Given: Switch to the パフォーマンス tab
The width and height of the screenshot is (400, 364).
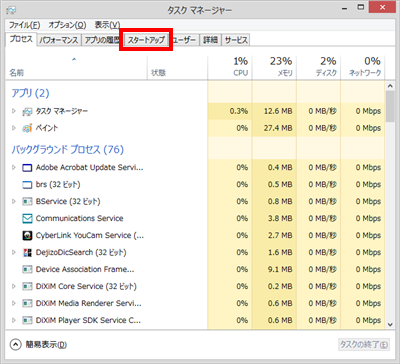Looking at the screenshot, I should (x=59, y=40).
